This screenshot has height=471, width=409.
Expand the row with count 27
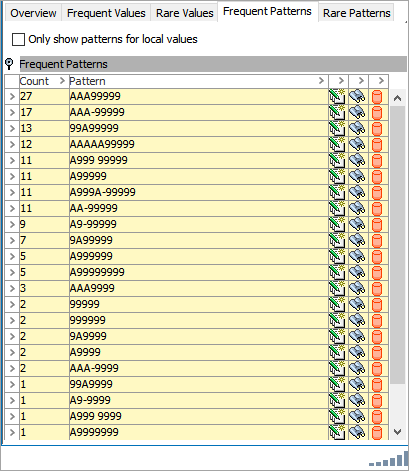12,97
